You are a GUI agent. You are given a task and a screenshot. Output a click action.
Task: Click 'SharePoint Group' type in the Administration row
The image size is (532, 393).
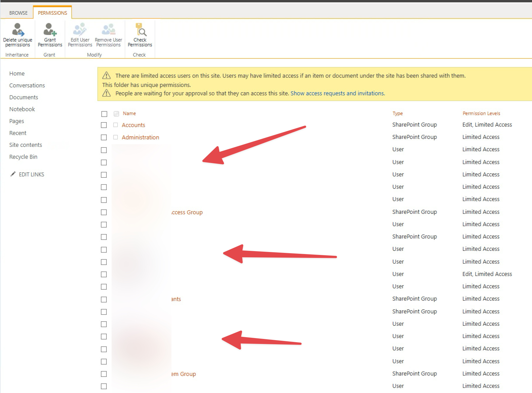414,137
